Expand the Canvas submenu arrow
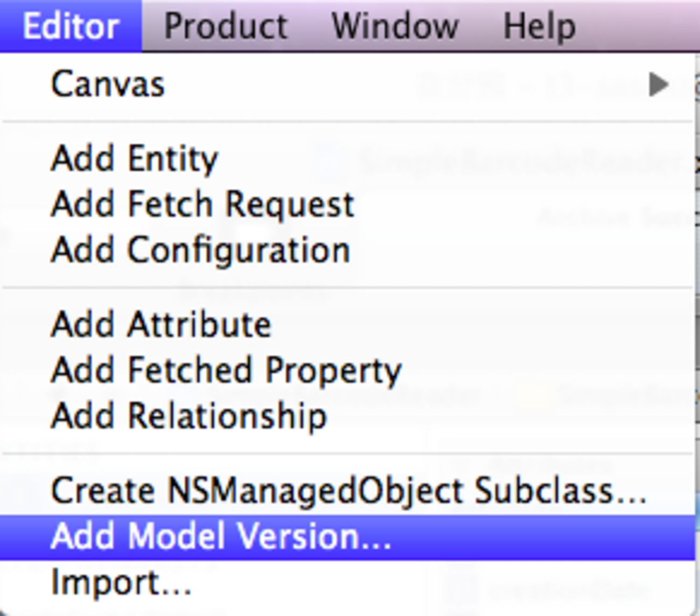 [659, 85]
